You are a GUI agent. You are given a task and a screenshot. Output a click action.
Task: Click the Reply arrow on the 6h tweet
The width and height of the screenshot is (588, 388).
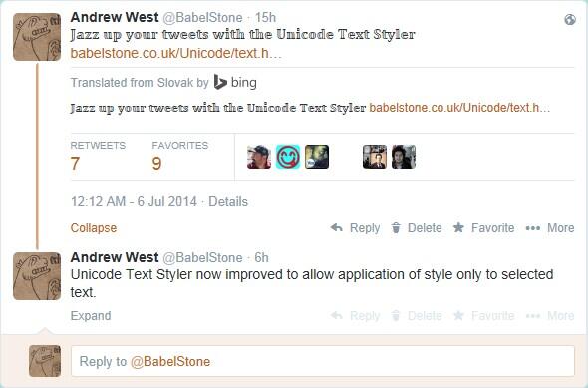(337, 315)
